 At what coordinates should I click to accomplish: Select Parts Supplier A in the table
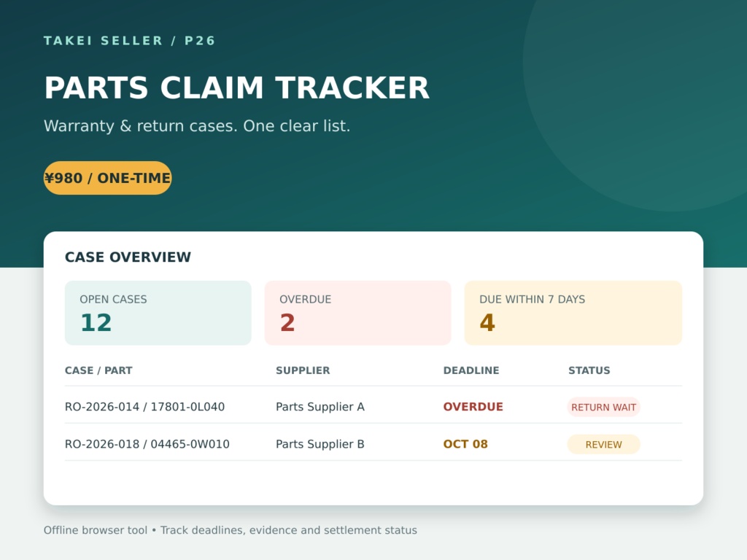[x=320, y=407]
